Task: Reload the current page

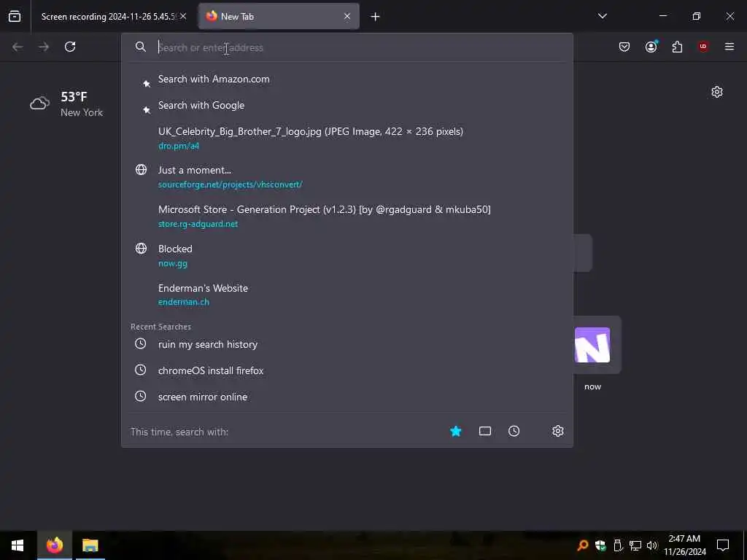Action: click(x=70, y=47)
